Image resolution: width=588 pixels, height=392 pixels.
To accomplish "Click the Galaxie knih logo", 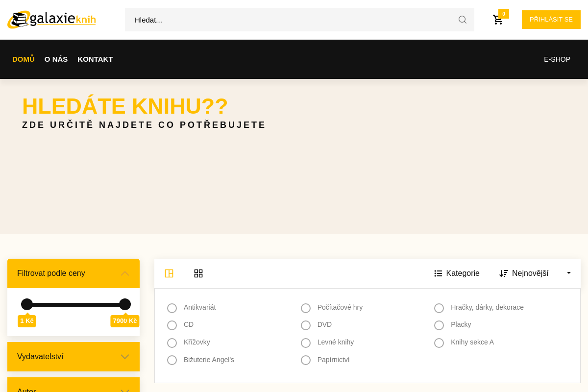I will (52, 20).
